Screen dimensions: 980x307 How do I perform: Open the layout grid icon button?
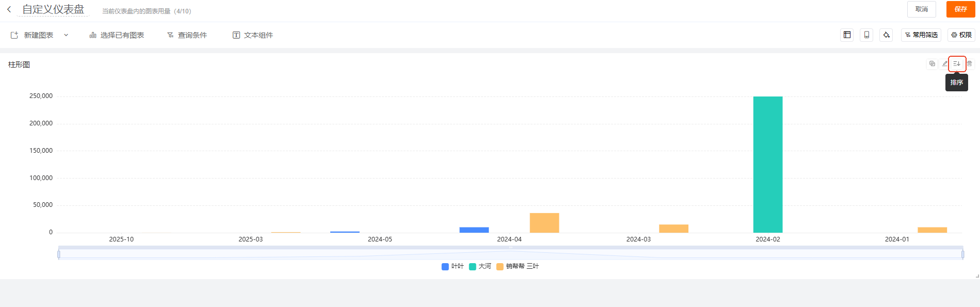pyautogui.click(x=847, y=35)
